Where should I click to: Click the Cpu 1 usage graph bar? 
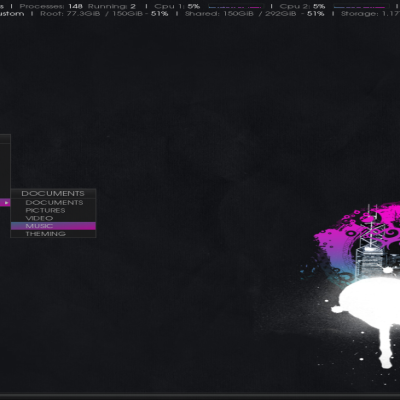pos(235,7)
